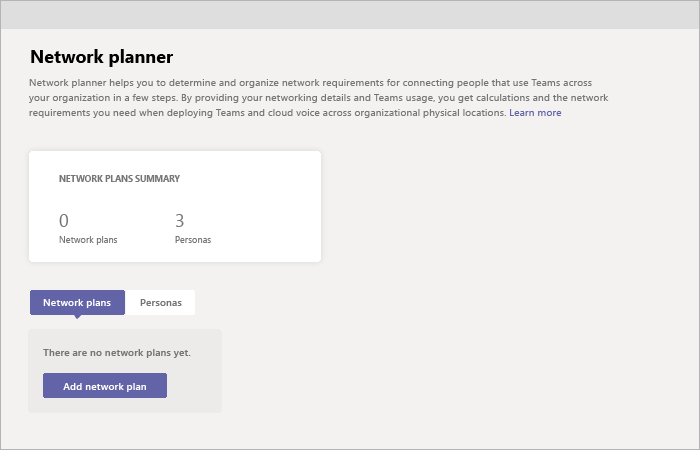Image resolution: width=700 pixels, height=450 pixels.
Task: Click the 'no network plans yet' message
Action: pyautogui.click(x=117, y=353)
